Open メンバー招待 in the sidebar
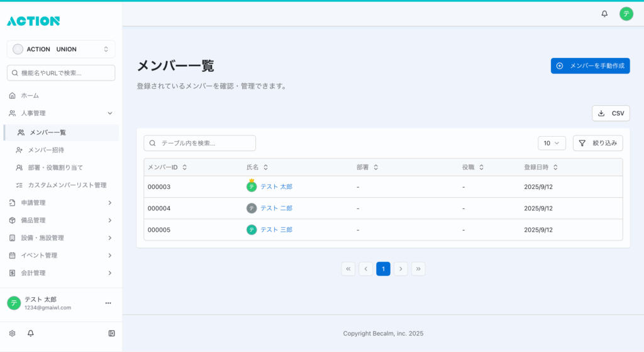 pos(46,150)
